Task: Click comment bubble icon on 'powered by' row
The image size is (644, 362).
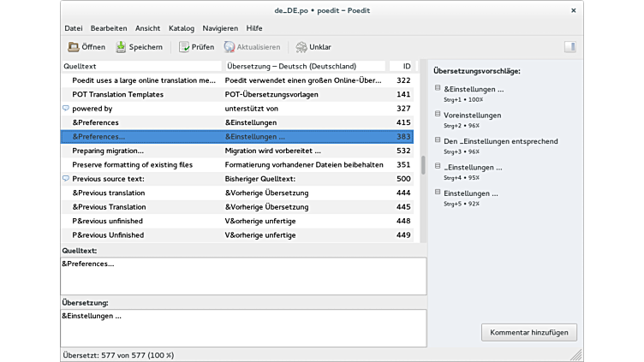Action: [x=66, y=109]
